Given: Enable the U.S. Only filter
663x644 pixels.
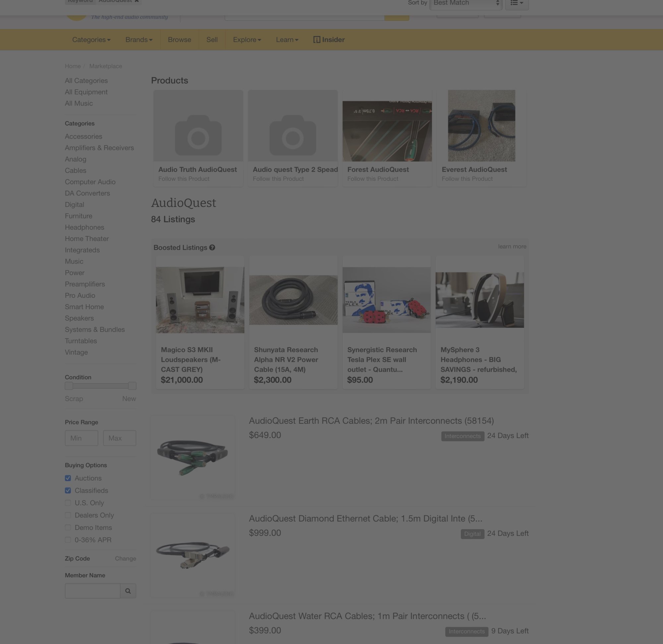Looking at the screenshot, I should pyautogui.click(x=68, y=503).
